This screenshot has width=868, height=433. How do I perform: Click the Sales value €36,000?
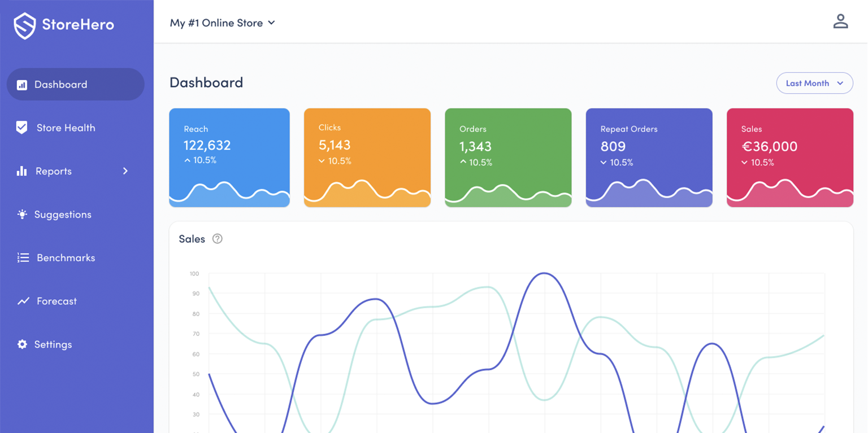tap(769, 146)
